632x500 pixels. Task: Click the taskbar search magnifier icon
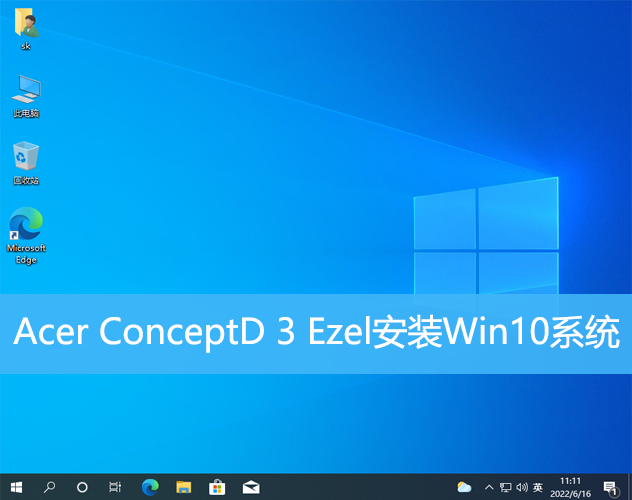click(x=49, y=487)
